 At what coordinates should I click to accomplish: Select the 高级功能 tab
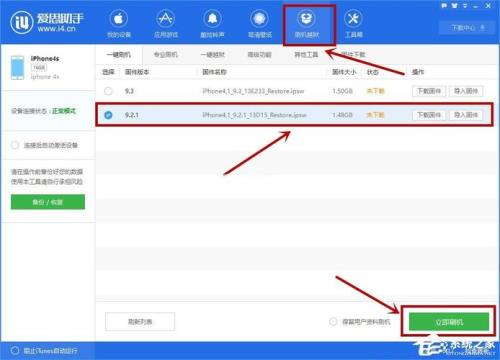[259, 55]
